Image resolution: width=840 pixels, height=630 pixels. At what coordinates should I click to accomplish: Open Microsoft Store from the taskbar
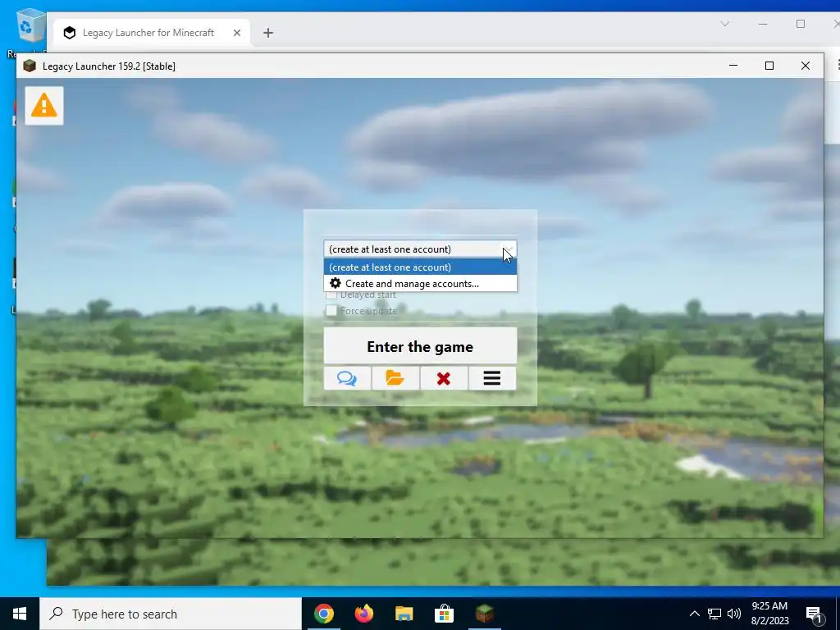click(444, 614)
